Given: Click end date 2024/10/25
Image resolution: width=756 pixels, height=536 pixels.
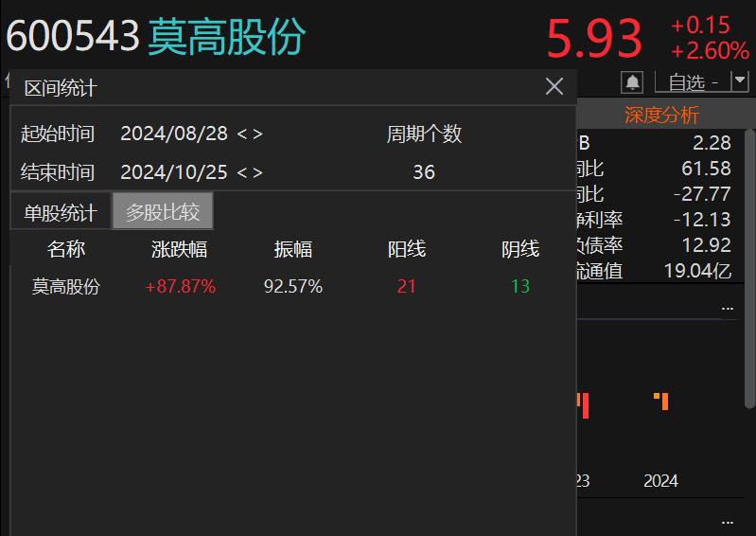Looking at the screenshot, I should click(x=174, y=172).
